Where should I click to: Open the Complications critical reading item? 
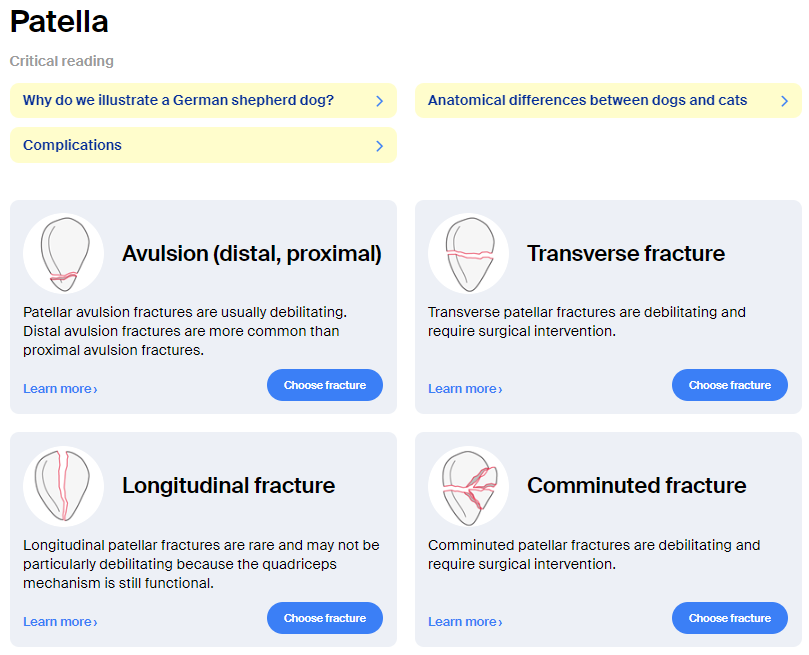pyautogui.click(x=203, y=145)
